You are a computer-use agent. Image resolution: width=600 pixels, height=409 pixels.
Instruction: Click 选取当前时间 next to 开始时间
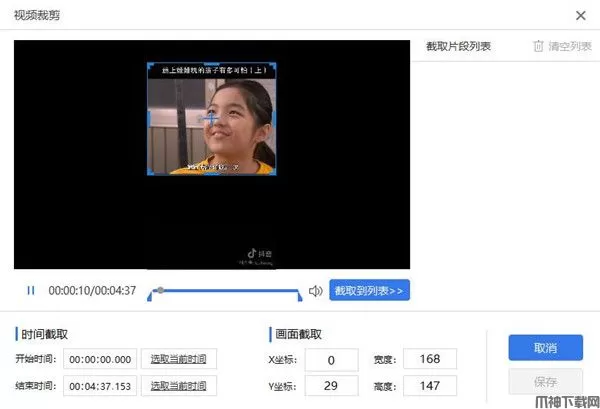(x=179, y=359)
